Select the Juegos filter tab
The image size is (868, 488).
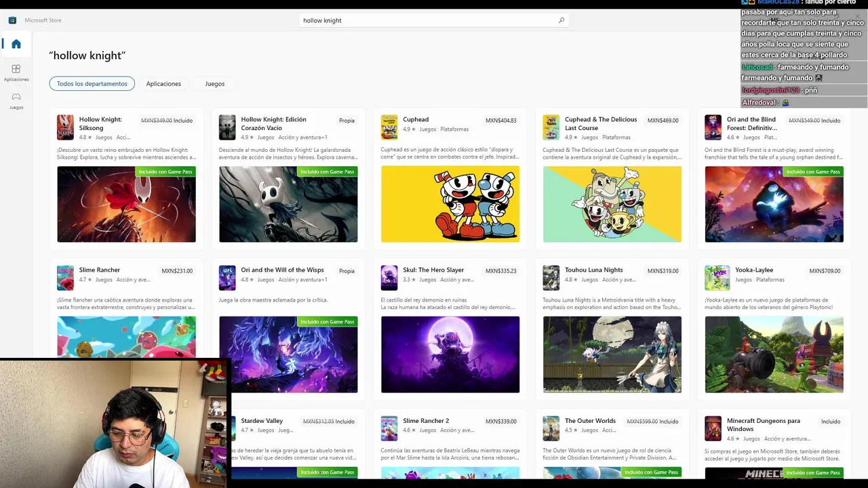[215, 83]
